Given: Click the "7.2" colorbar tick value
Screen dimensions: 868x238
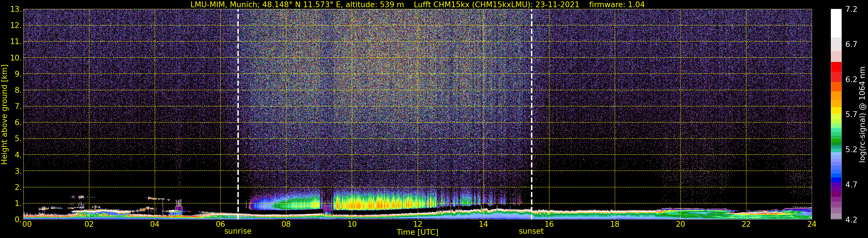Looking at the screenshot, I should (x=851, y=10).
